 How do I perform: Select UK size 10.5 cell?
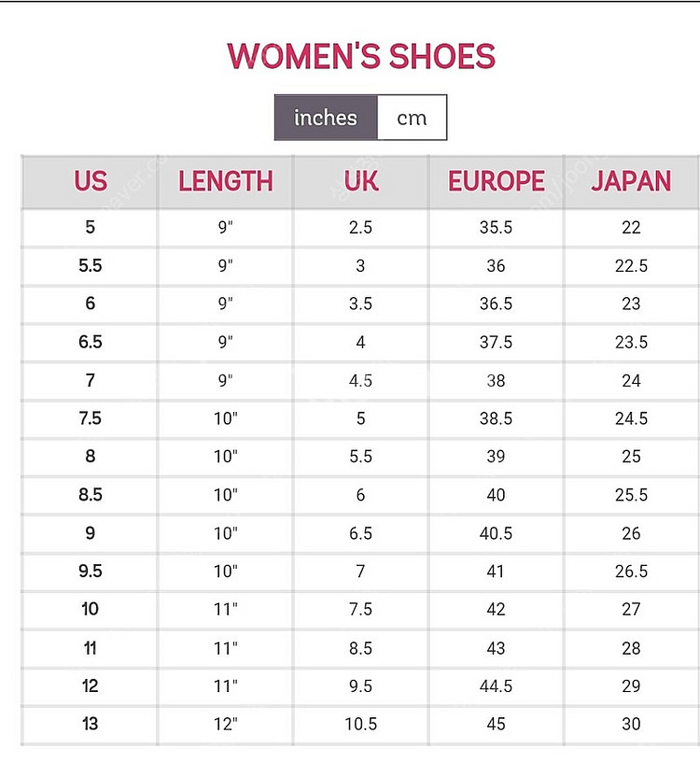(x=361, y=724)
